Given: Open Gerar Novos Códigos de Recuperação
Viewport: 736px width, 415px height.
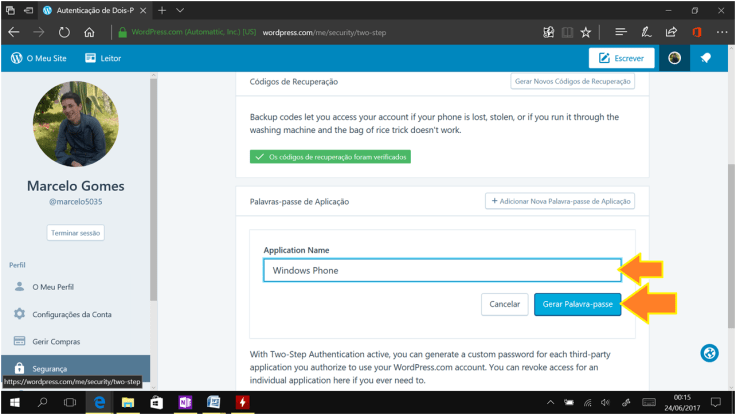Looking at the screenshot, I should coord(572,81).
